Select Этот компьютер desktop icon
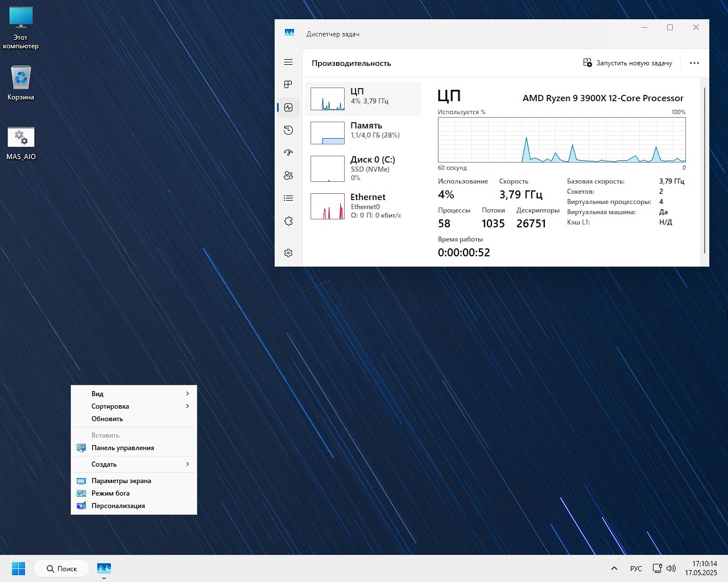The height and width of the screenshot is (582, 728). click(x=21, y=28)
